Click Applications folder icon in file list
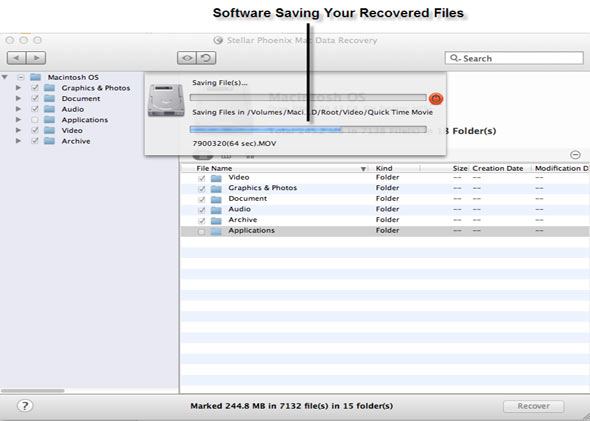Viewport: 590px width, 421px height. [x=216, y=231]
